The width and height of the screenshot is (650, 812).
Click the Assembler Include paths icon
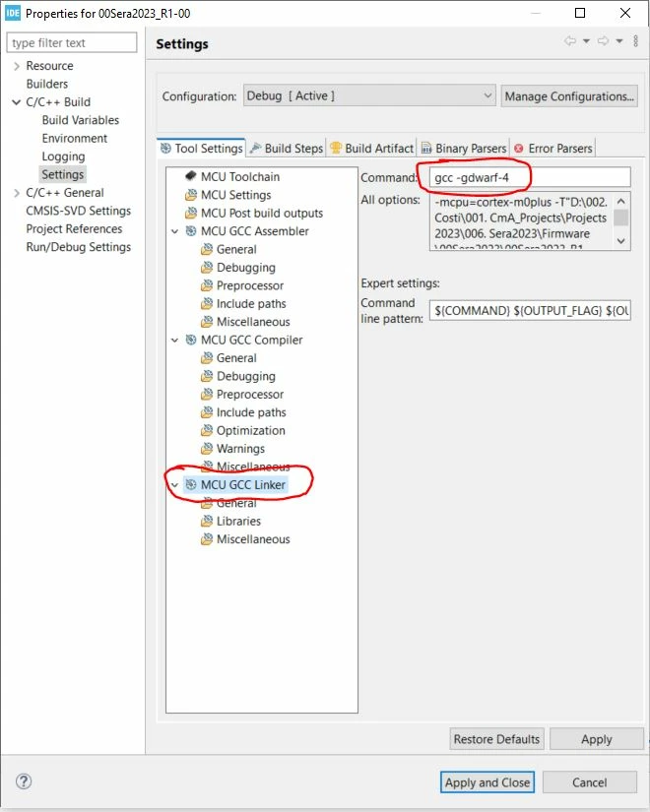coord(206,303)
